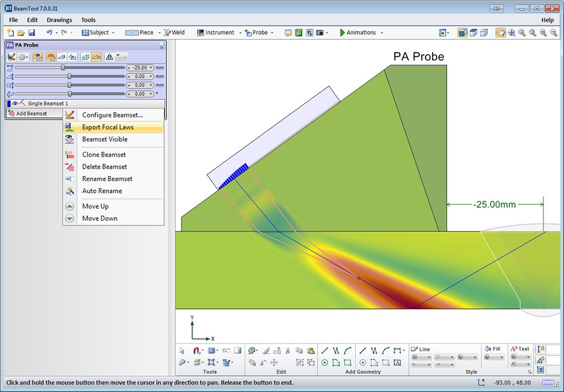Image resolution: width=564 pixels, height=392 pixels.
Task: Click the dimension line annotation tool
Action: (x=397, y=351)
